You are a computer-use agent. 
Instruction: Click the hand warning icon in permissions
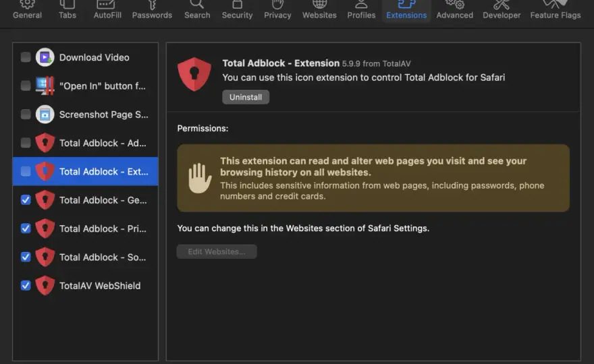[200, 178]
